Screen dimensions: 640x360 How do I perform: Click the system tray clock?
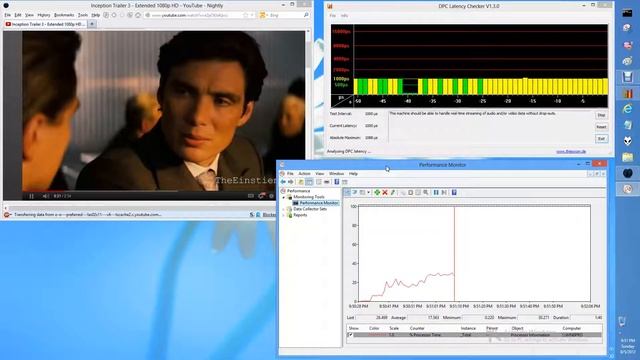click(x=627, y=346)
